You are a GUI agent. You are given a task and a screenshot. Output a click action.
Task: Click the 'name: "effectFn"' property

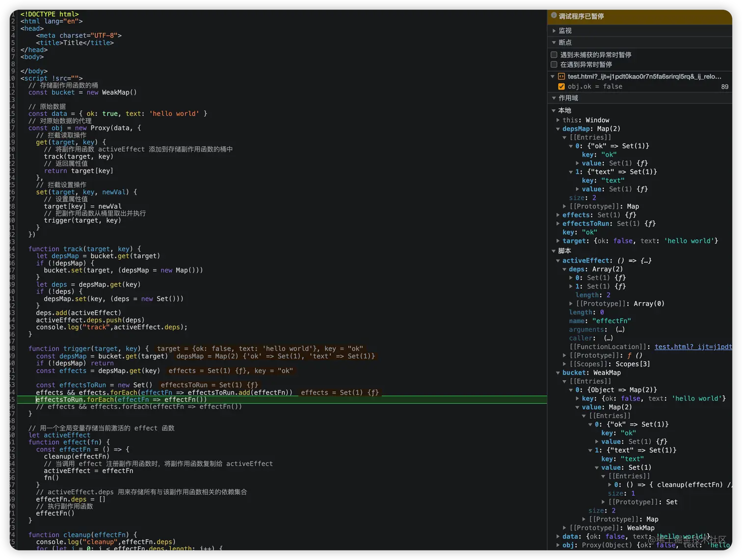click(600, 321)
